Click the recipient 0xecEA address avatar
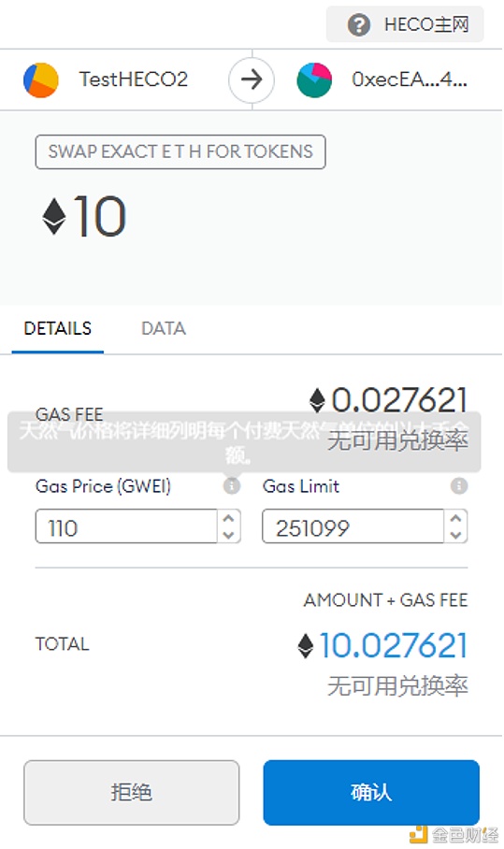504x849 pixels. pyautogui.click(x=314, y=80)
